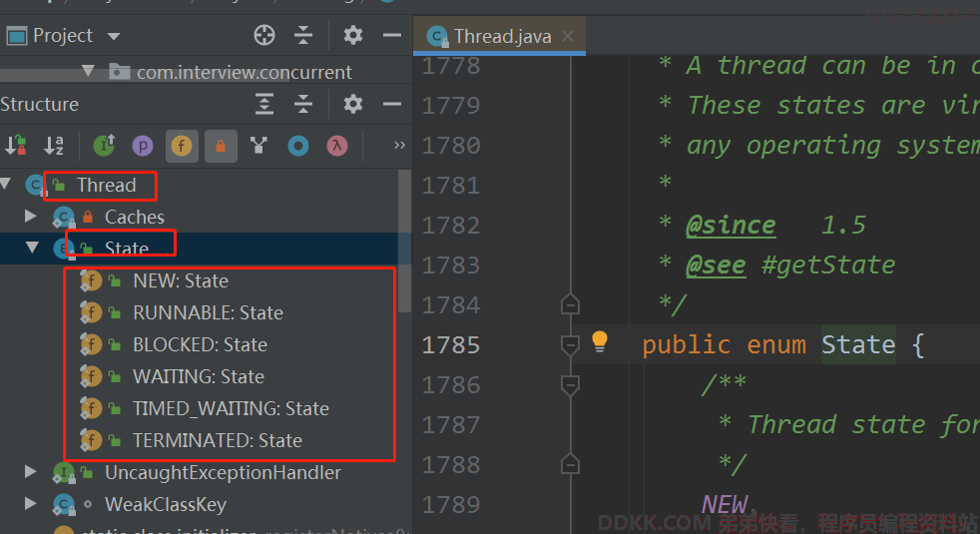The width and height of the screenshot is (980, 534).
Task: Click the yellow intention light bulb
Action: click(600, 341)
